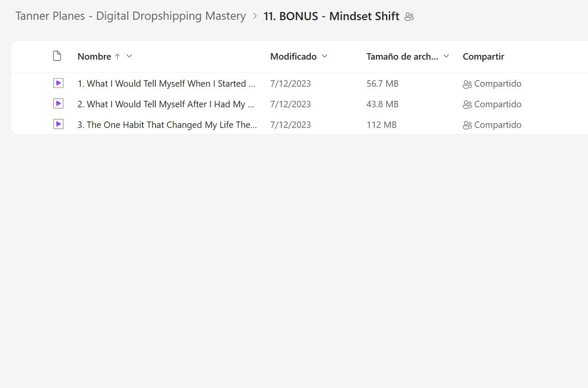Click the 112 MB file size cell
Image resolution: width=588 pixels, height=388 pixels.
pyautogui.click(x=381, y=125)
